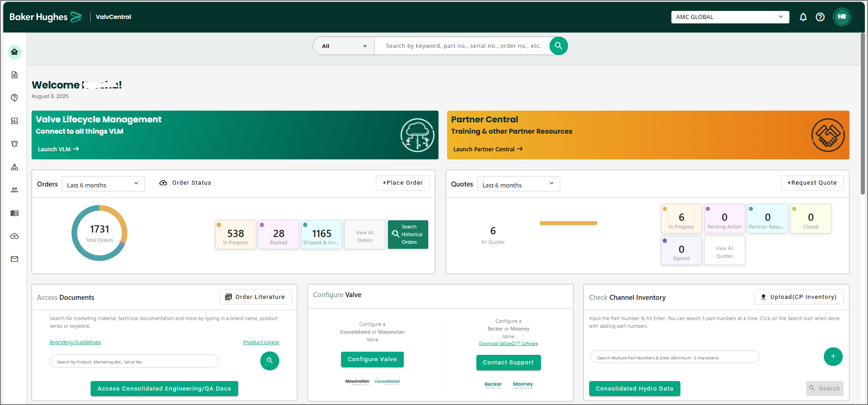868x405 pixels.
Task: Click the Home icon in the sidebar
Action: (14, 52)
